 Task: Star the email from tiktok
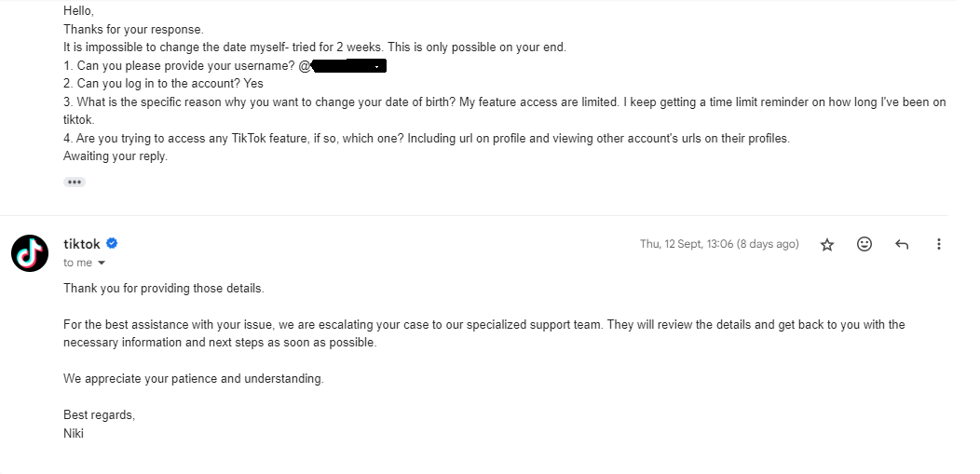coord(827,245)
